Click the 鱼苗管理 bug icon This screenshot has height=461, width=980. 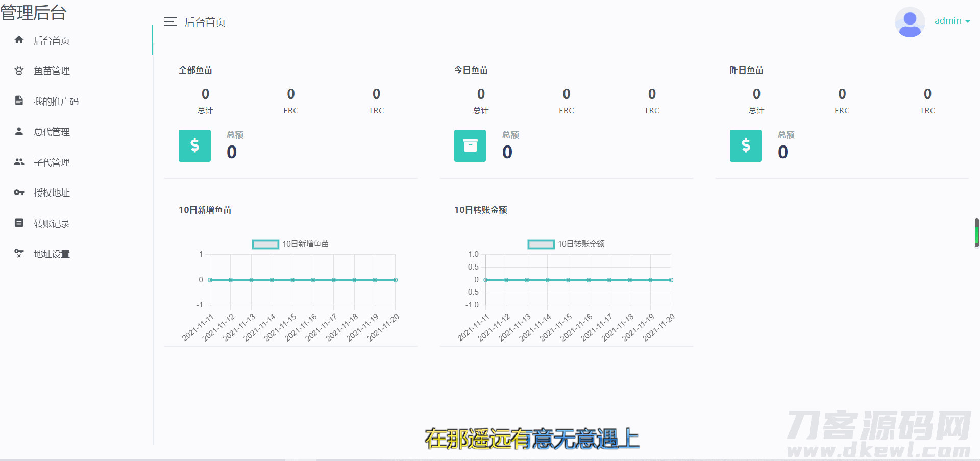[x=19, y=70]
